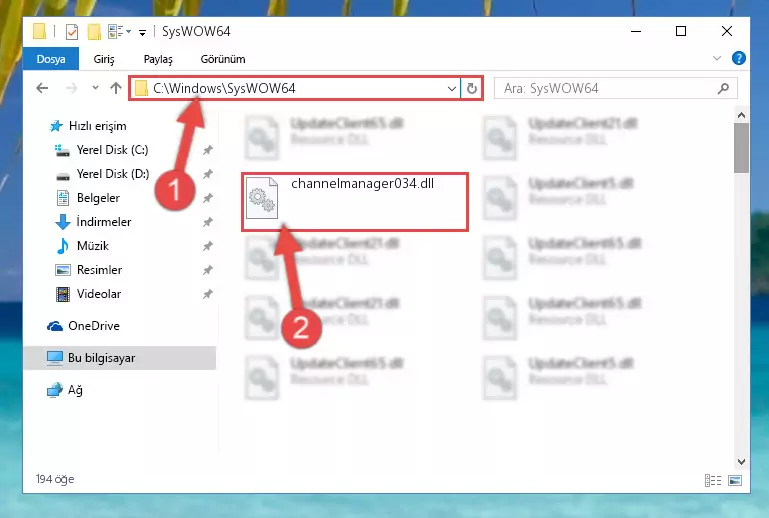This screenshot has height=518, width=769.
Task: Go up one folder level with up arrow
Action: (116, 88)
